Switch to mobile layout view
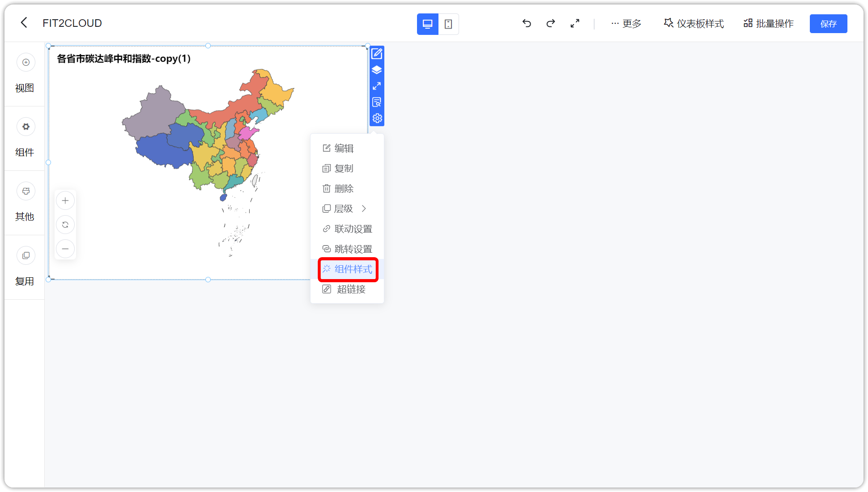Screen dimensions: 868x492 click(448, 24)
